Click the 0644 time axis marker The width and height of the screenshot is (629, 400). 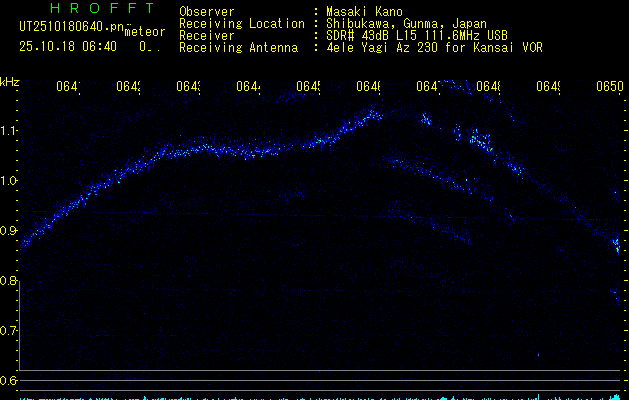(x=248, y=86)
